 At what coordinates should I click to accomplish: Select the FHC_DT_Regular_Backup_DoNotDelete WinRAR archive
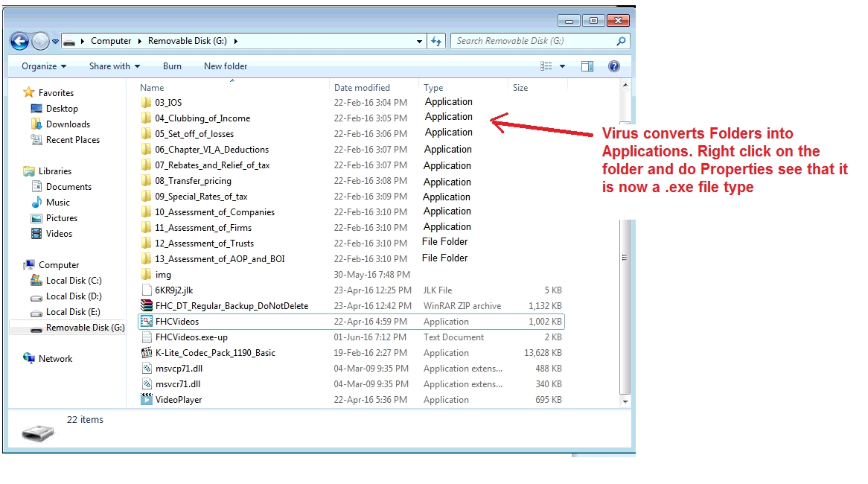point(231,306)
